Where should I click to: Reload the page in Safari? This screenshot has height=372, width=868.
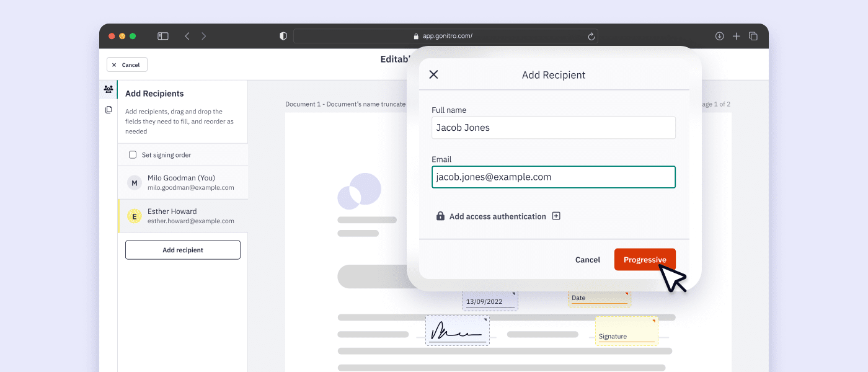point(591,36)
